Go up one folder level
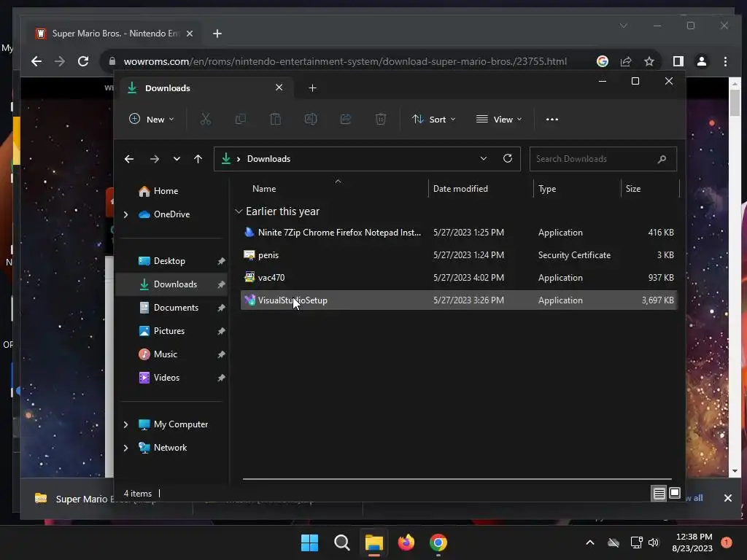Screen dimensions: 747x560 click(x=198, y=159)
